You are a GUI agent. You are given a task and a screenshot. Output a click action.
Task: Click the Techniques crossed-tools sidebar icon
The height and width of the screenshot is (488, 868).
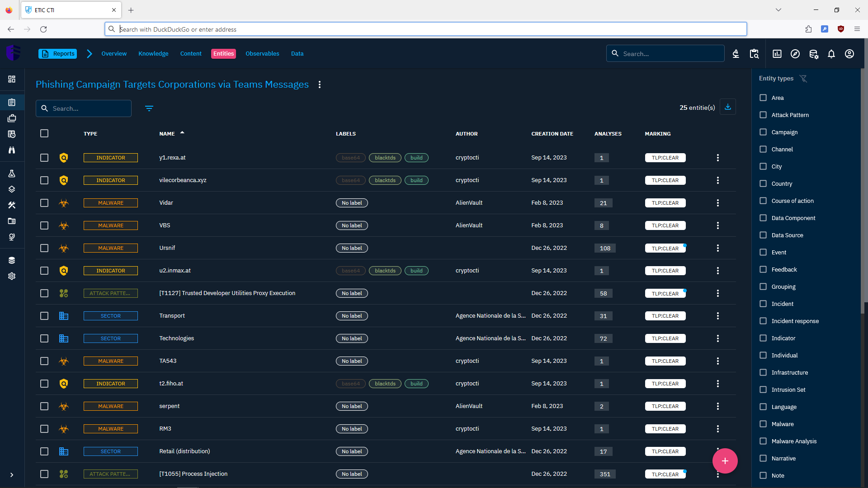(x=12, y=205)
